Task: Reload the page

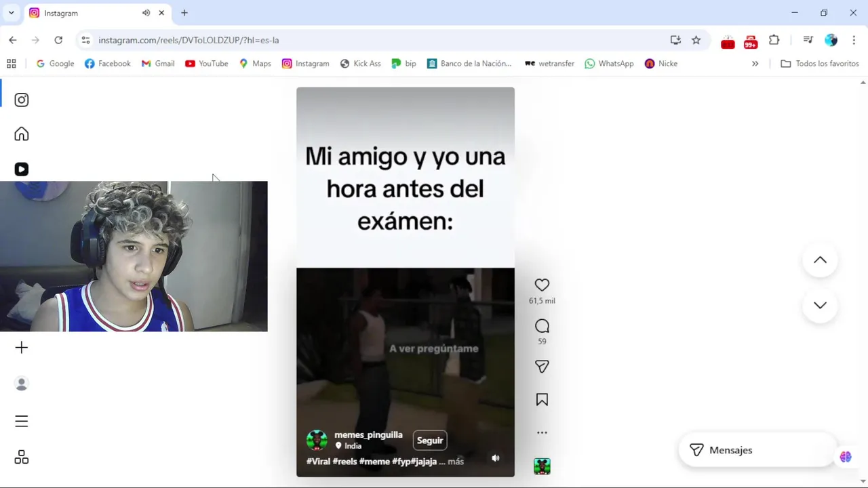Action: pos(58,40)
